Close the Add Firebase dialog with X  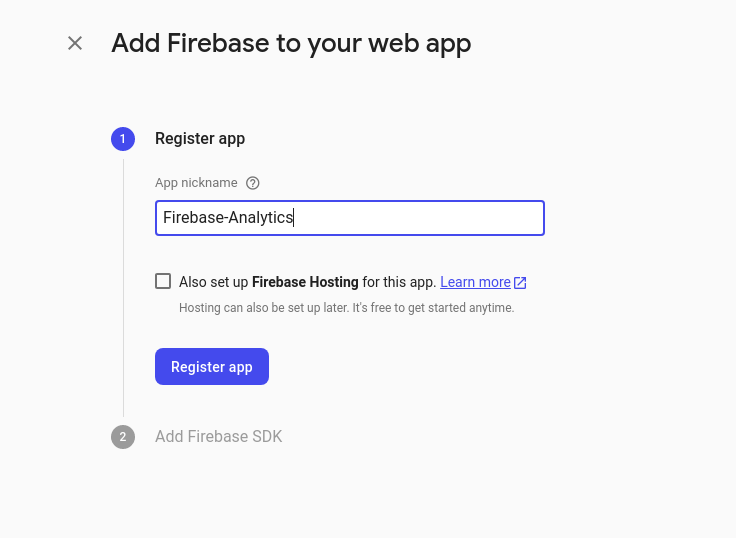coord(75,43)
